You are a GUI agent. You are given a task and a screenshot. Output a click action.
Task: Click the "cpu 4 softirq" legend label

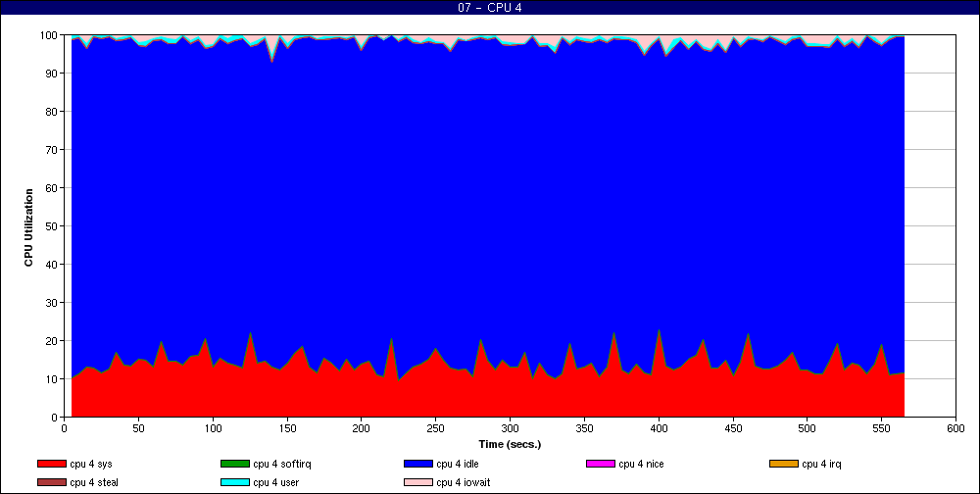coord(283,464)
